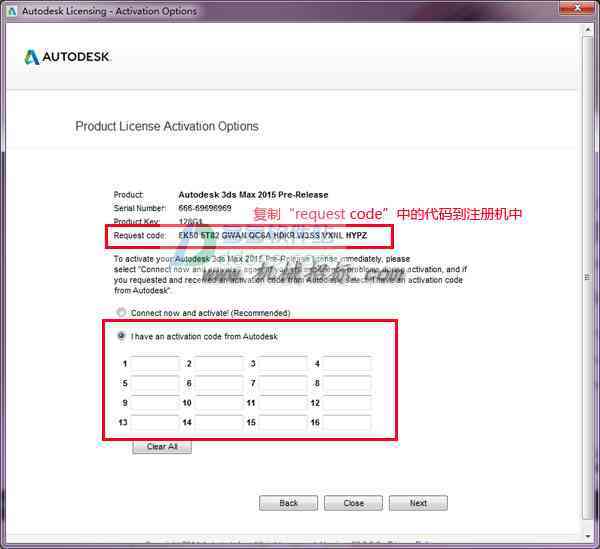Click activation code field 1
The image size is (600, 549).
pyautogui.click(x=155, y=363)
